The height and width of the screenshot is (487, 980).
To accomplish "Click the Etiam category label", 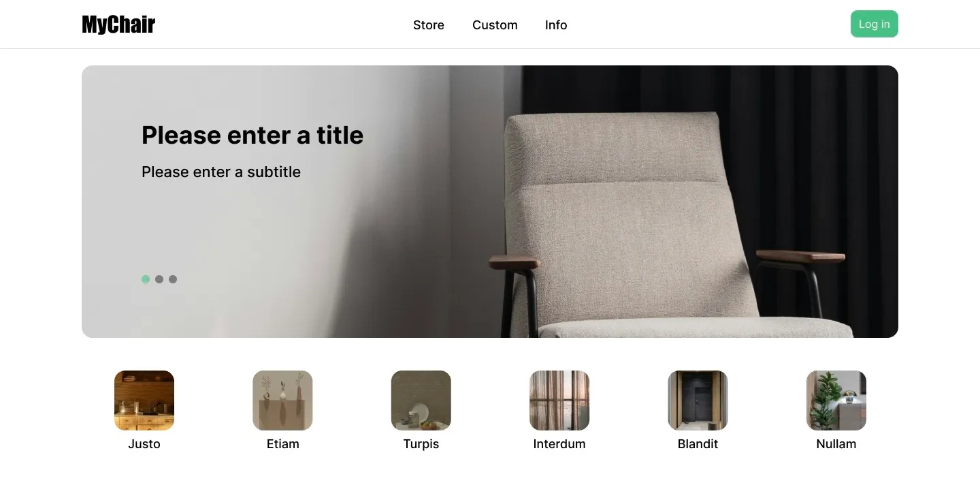I will pyautogui.click(x=282, y=444).
